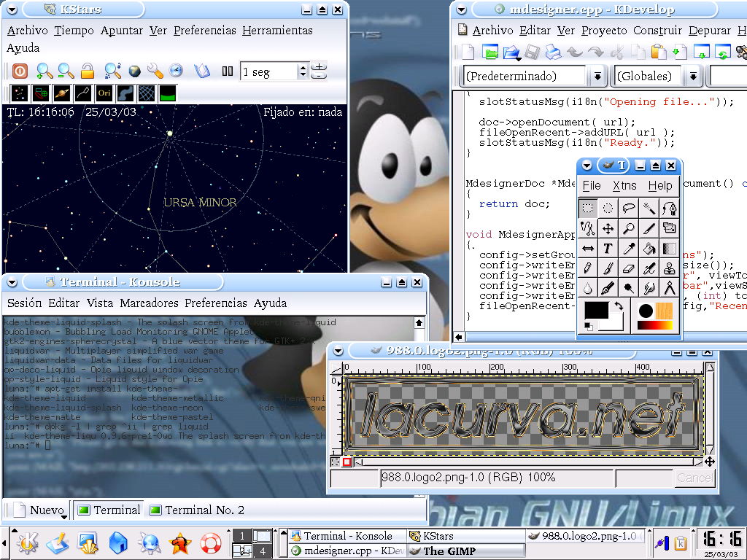Click KStars button in taskbar
The image size is (747, 560).
point(466,536)
